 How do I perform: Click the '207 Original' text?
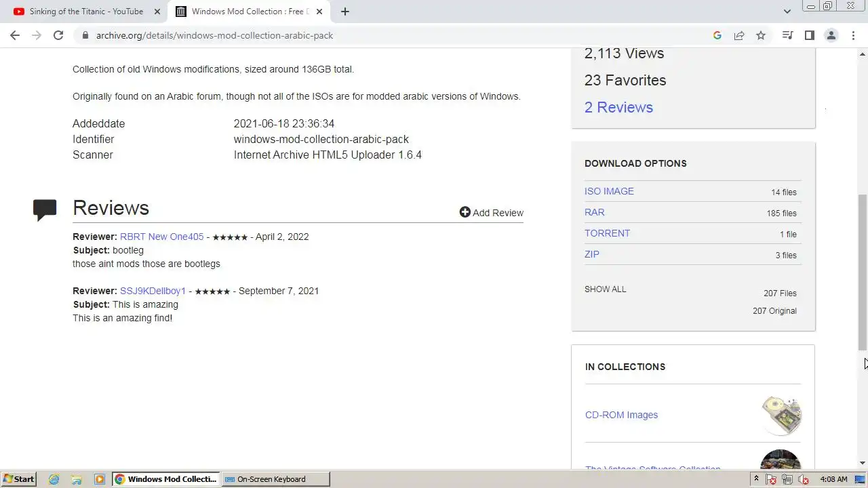point(774,311)
